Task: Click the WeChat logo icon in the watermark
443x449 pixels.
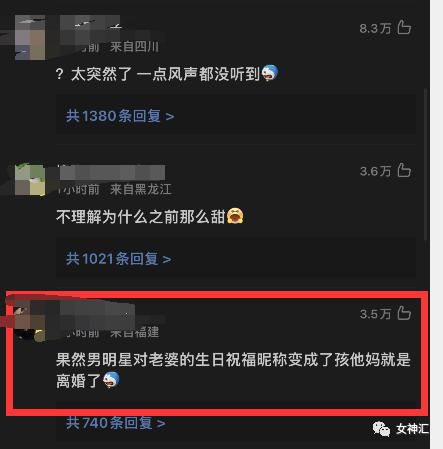Action: click(x=381, y=429)
